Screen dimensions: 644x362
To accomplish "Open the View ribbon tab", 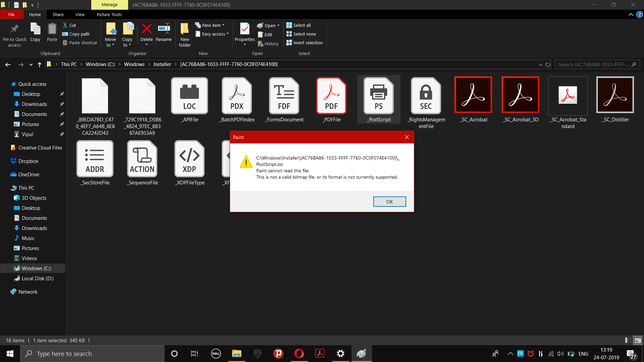I will (x=80, y=14).
